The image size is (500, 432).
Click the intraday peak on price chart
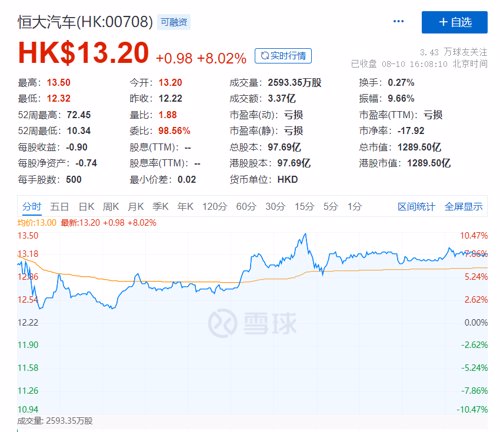[x=305, y=235]
